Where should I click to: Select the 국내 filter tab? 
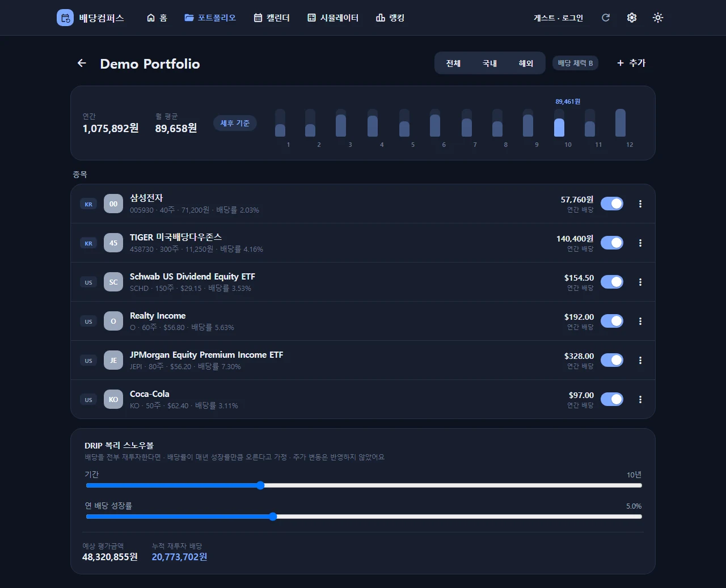click(489, 63)
